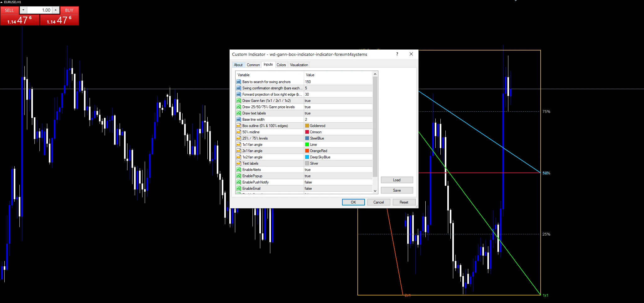The width and height of the screenshot is (644, 303).
Task: Click the Goldenrod color swatch
Action: click(307, 126)
